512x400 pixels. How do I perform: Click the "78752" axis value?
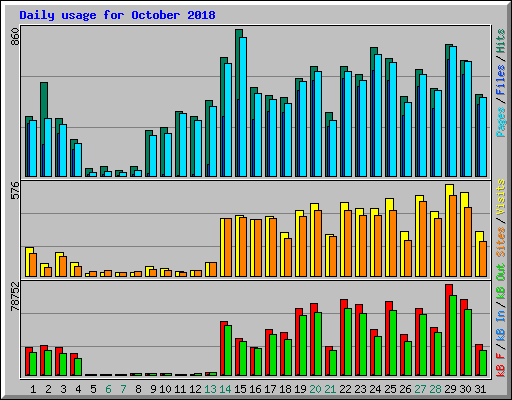pyautogui.click(x=15, y=296)
